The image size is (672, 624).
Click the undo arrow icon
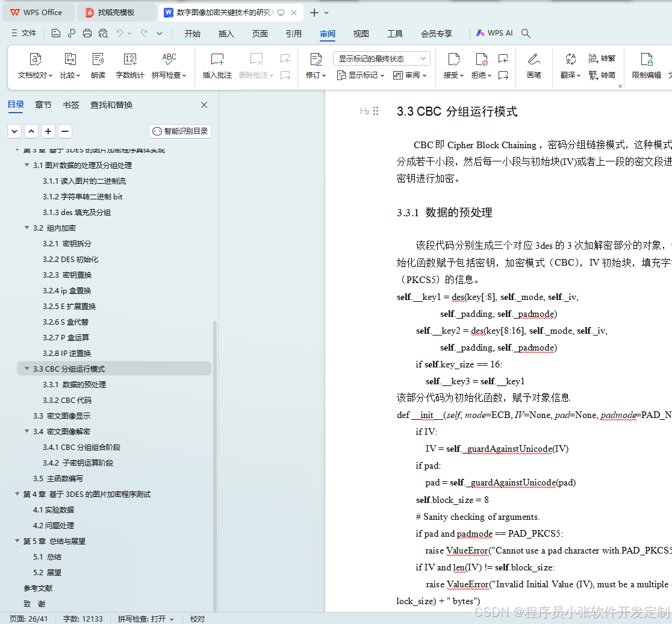click(120, 33)
